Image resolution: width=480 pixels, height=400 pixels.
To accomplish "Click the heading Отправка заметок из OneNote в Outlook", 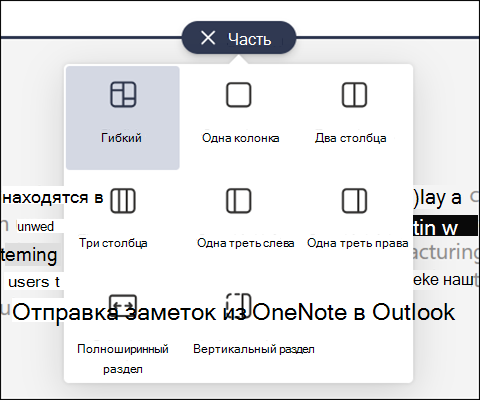I will (234, 312).
